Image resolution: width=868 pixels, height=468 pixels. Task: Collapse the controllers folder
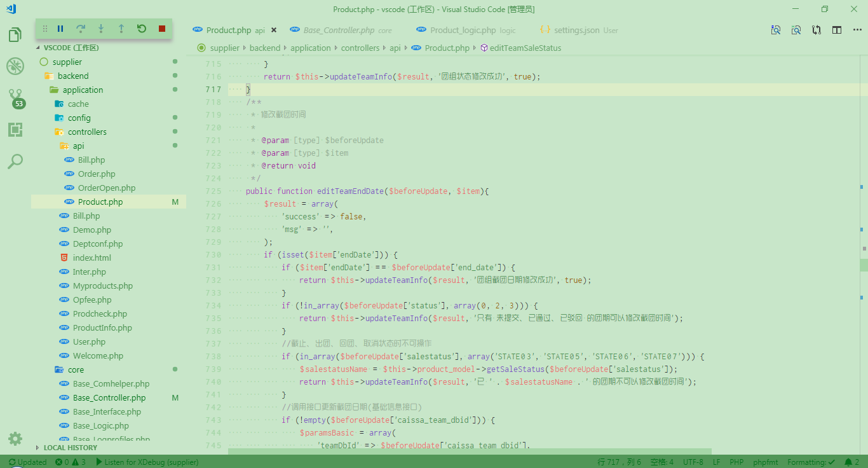[87, 132]
